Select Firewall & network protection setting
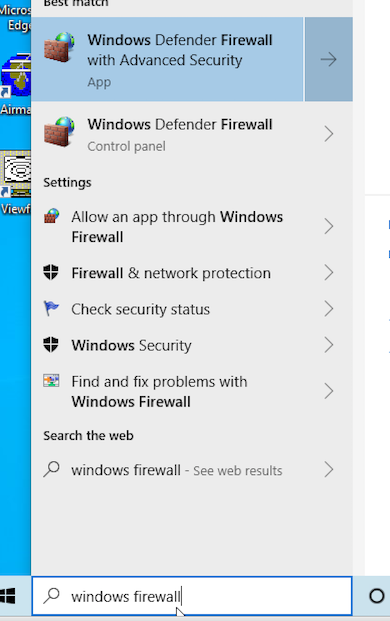The image size is (390, 621). tap(192, 273)
